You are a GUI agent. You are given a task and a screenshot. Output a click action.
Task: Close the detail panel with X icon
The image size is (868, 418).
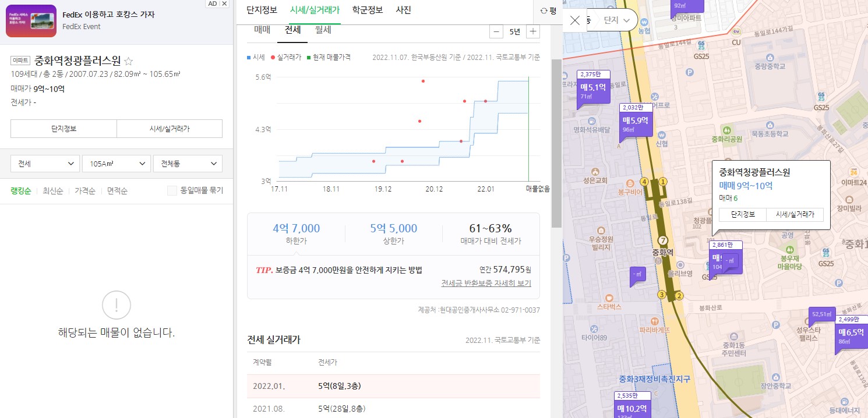[x=575, y=21]
